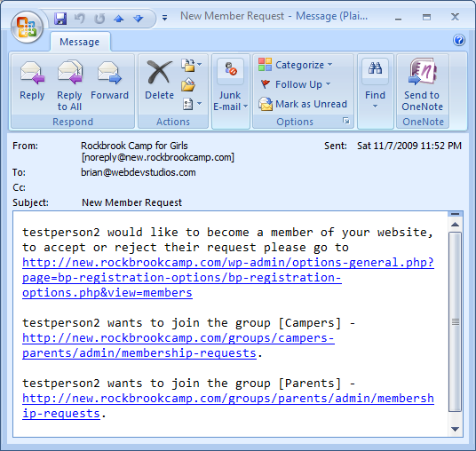This screenshot has width=476, height=451.
Task: Forward this message
Action: (109, 73)
